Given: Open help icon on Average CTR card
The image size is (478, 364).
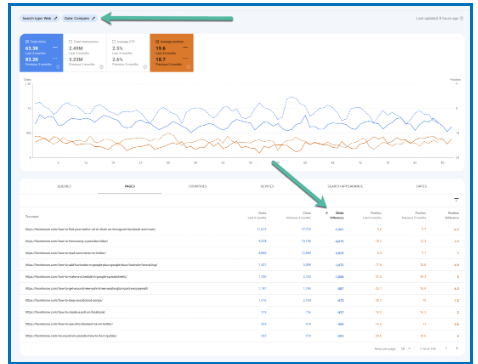Looking at the screenshot, I should pos(145,67).
